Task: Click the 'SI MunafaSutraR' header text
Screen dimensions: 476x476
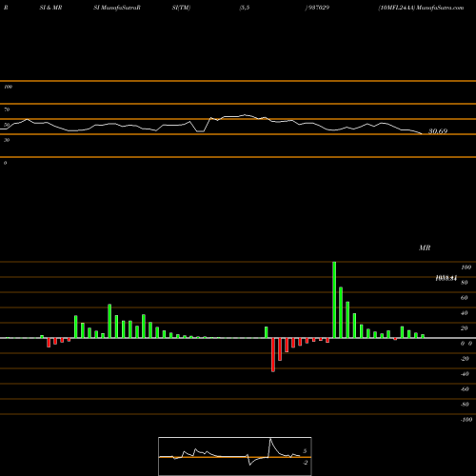Action: (117, 8)
